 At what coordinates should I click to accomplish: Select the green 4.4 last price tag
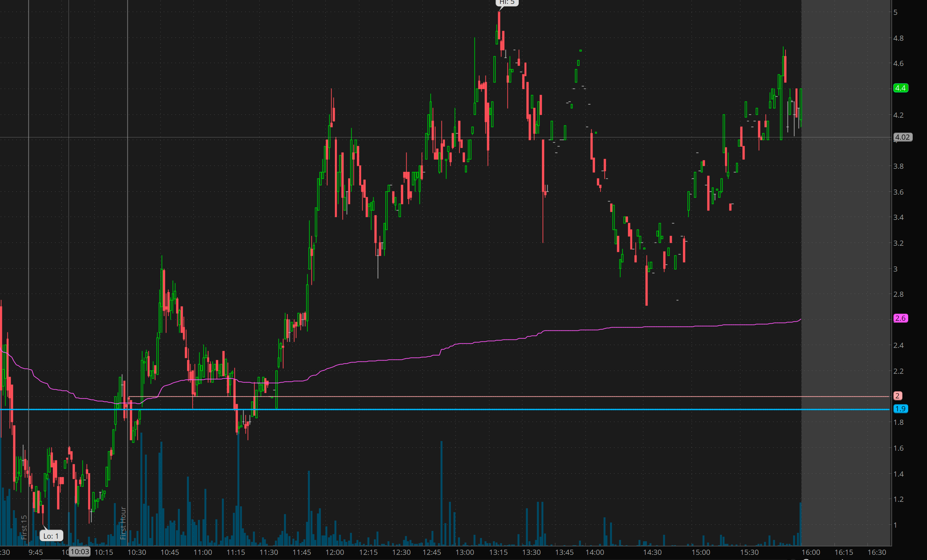(900, 88)
